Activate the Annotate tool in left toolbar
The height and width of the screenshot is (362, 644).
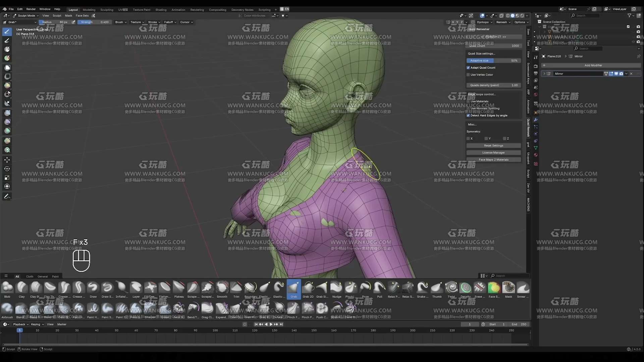(7, 196)
